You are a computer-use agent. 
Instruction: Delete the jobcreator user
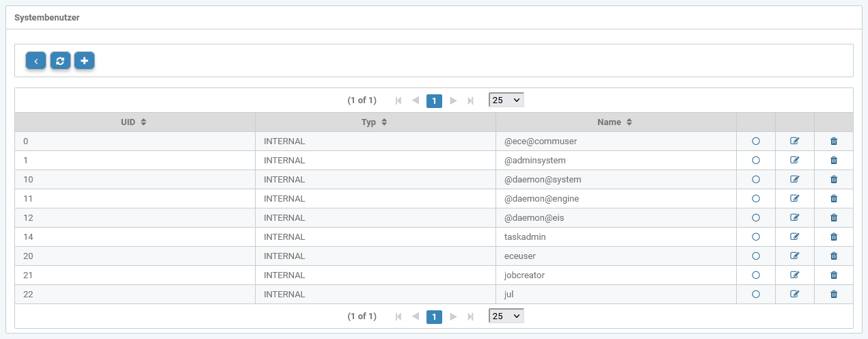pos(833,275)
